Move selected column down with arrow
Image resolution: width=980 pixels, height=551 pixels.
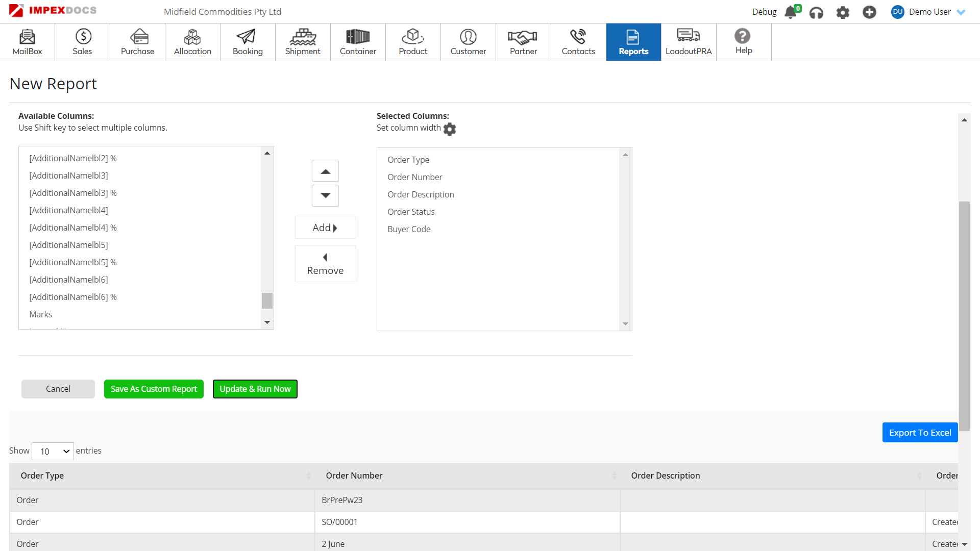325,195
